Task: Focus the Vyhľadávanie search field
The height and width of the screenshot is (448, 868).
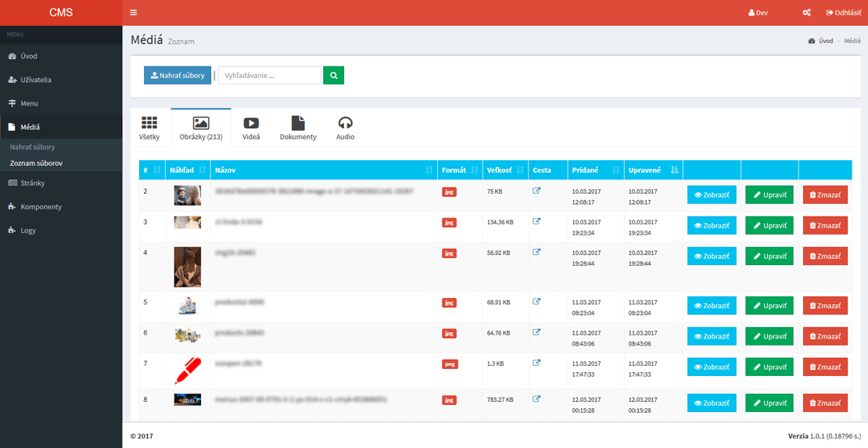Action: [270, 75]
